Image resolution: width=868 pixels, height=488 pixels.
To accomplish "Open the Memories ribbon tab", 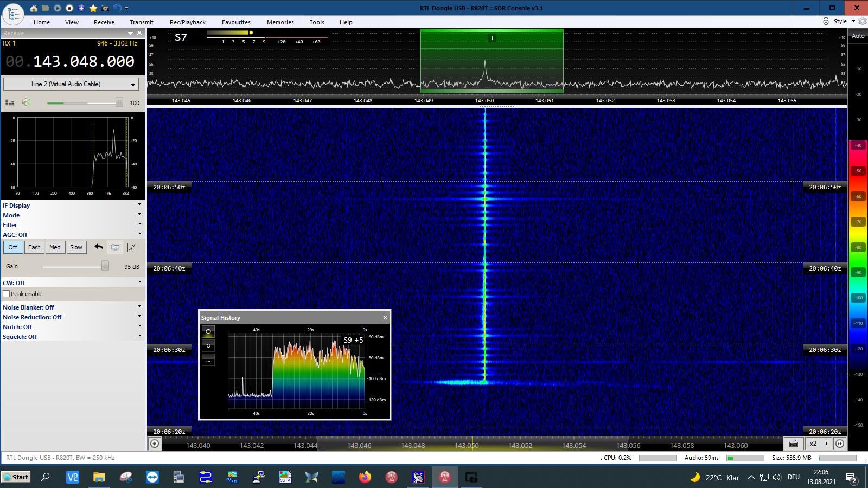I will click(280, 22).
